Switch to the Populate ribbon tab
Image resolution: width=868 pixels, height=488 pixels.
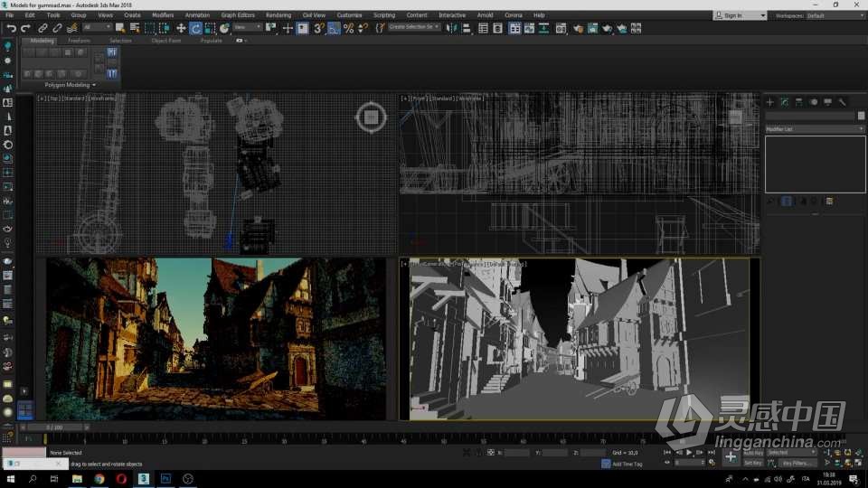point(211,41)
